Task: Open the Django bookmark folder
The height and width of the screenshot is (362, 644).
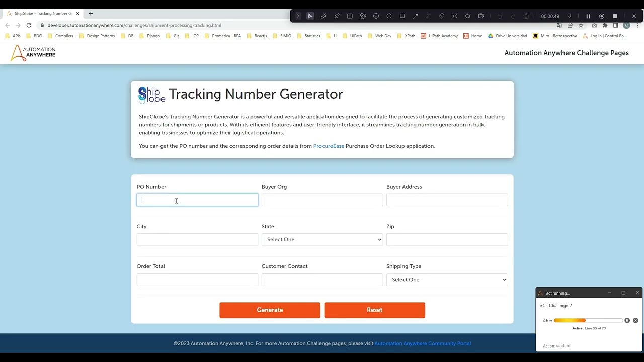Action: point(149,36)
